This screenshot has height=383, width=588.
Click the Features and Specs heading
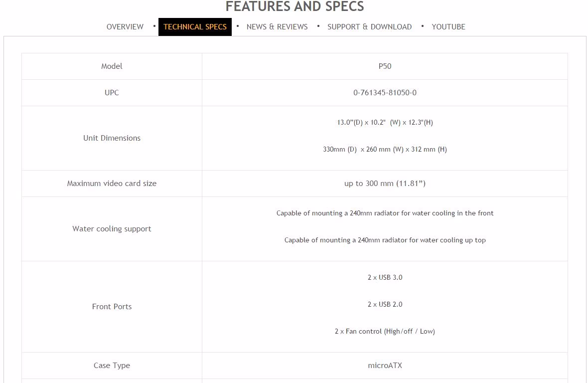(x=295, y=6)
